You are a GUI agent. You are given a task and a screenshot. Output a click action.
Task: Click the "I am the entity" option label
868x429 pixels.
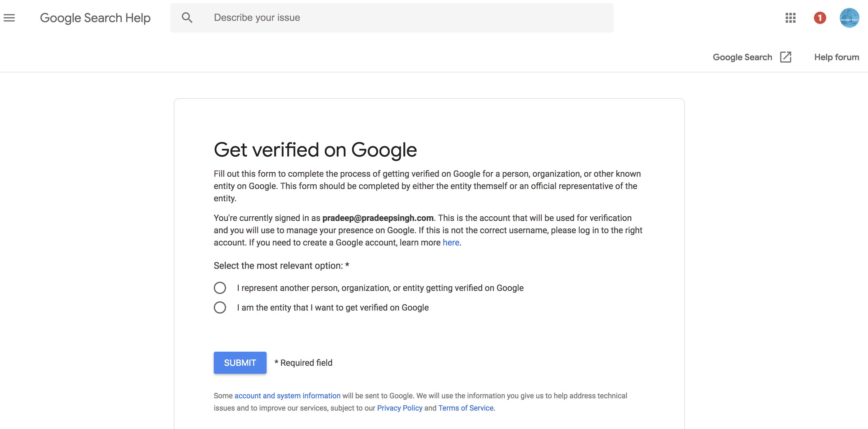pos(333,307)
